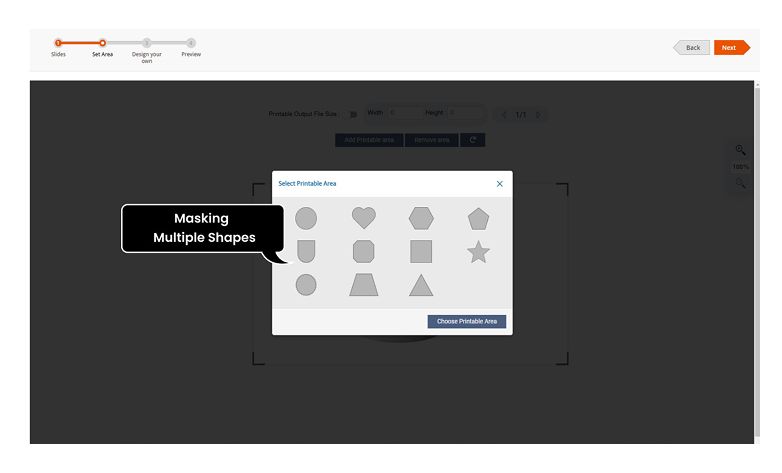Go Back to the previous step
The height and width of the screenshot is (473, 782).
pos(692,48)
